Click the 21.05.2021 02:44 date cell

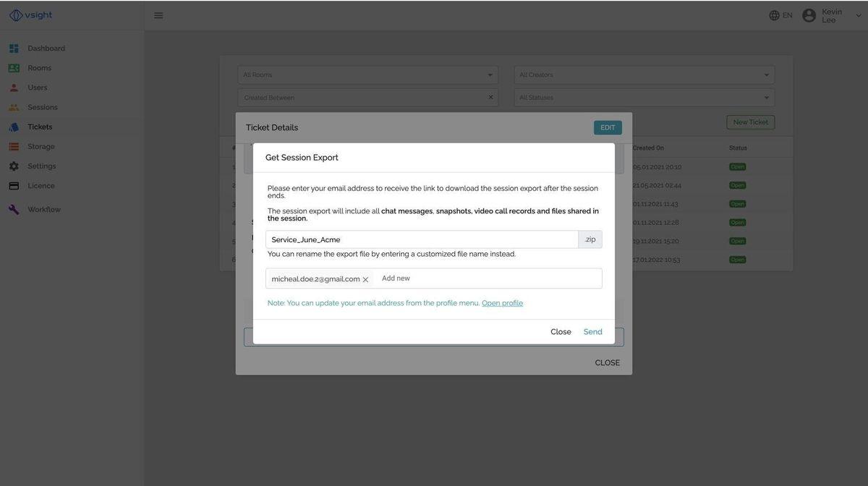[657, 186]
